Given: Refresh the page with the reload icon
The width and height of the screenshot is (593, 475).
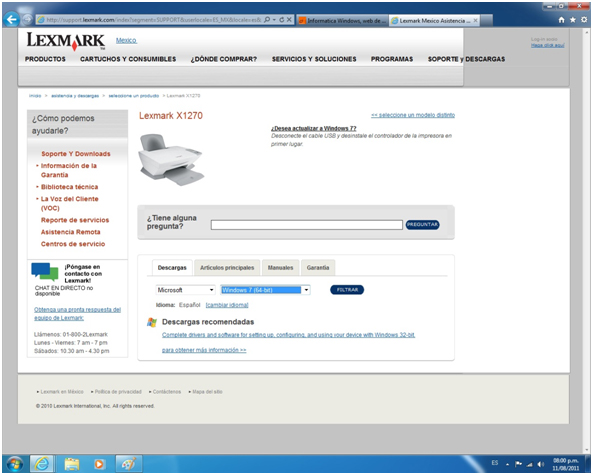Looking at the screenshot, I should coord(282,20).
